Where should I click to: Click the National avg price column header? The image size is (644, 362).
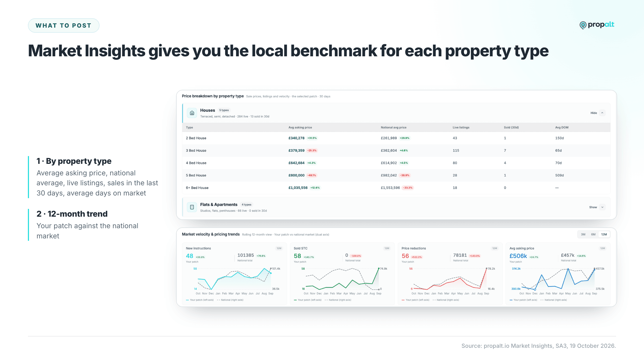pyautogui.click(x=393, y=127)
